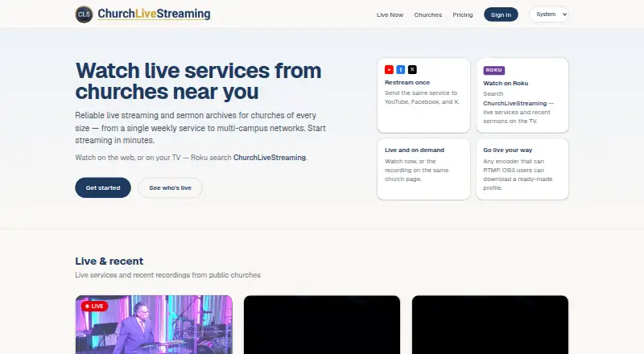
Task: Click the Facebook icon in Restream card
Action: tap(401, 70)
